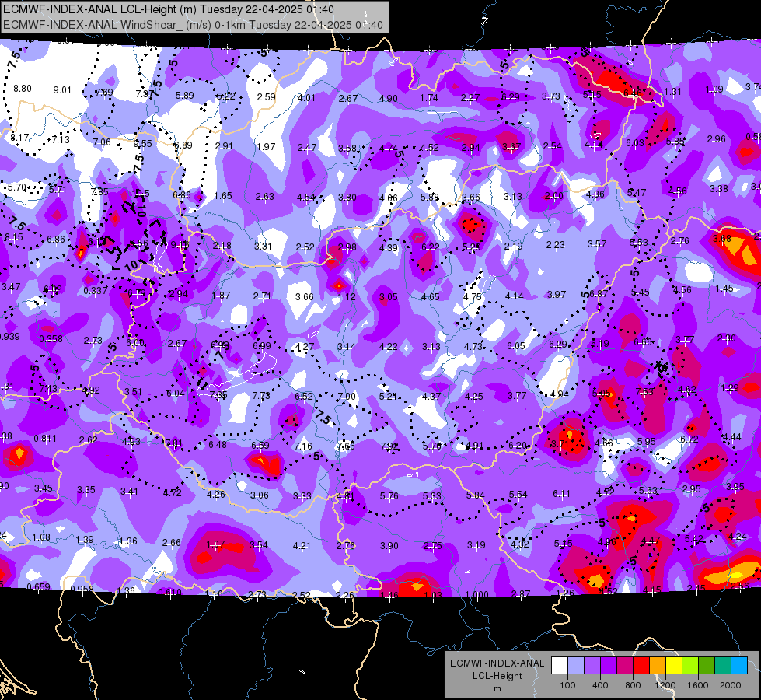Click the grid value '3.90'

coord(389,546)
